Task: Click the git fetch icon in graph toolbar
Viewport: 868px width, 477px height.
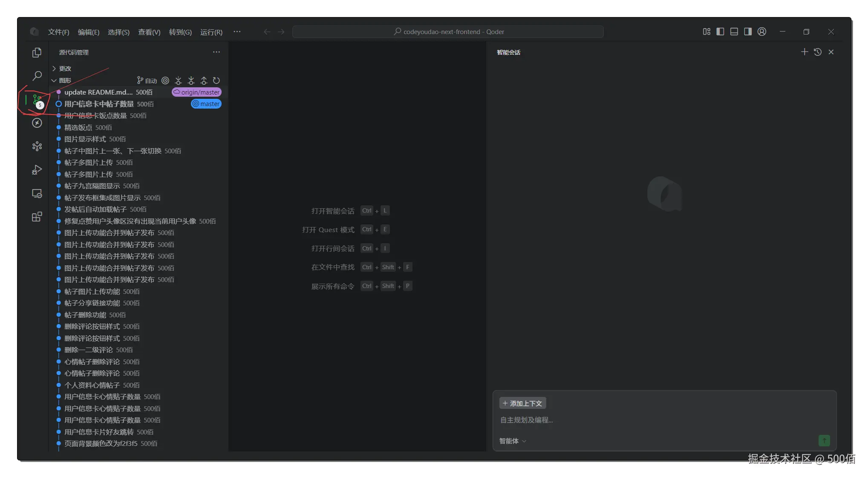Action: [178, 80]
